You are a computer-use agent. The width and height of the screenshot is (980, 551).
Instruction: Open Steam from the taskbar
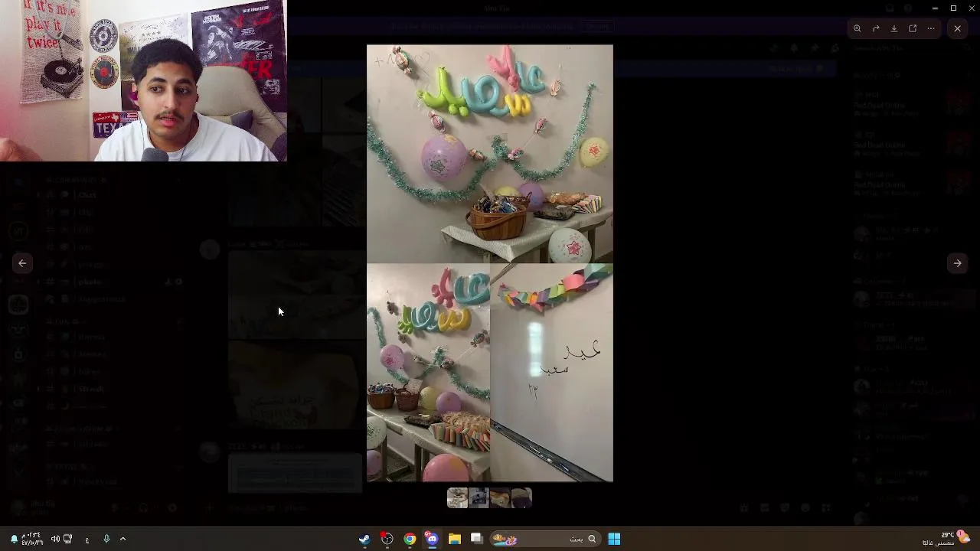(x=364, y=539)
